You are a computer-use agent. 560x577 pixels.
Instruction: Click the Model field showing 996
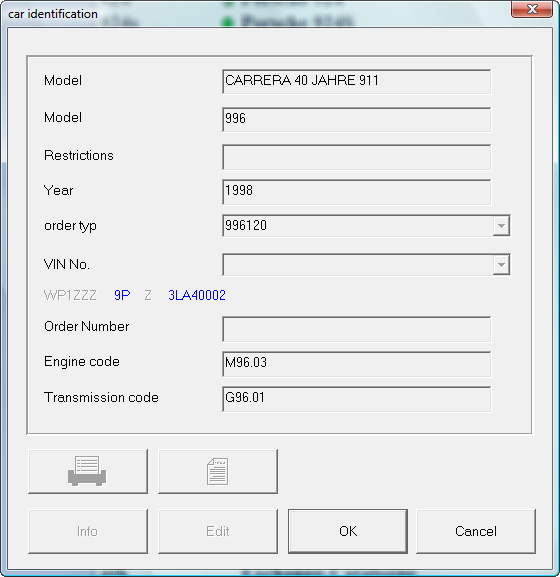[x=357, y=120]
